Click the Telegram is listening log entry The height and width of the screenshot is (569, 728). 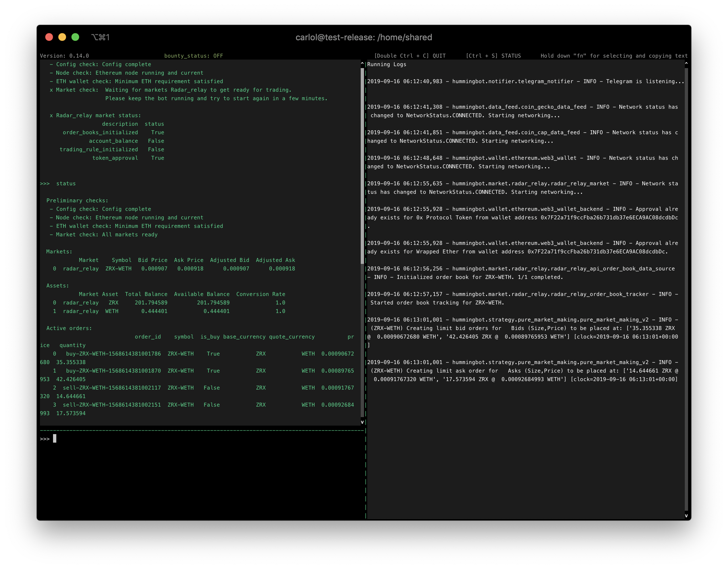pyautogui.click(x=525, y=81)
